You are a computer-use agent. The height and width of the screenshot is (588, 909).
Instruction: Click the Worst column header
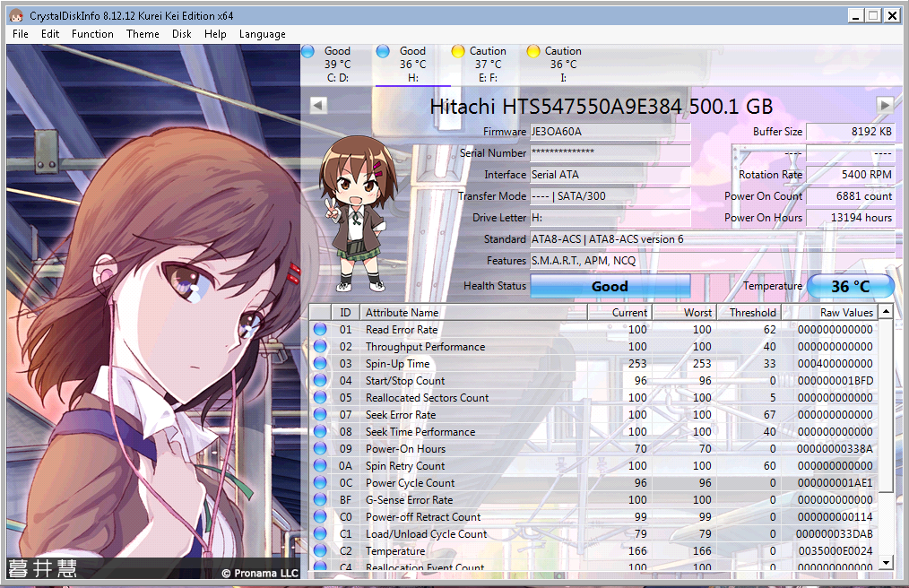coord(685,313)
